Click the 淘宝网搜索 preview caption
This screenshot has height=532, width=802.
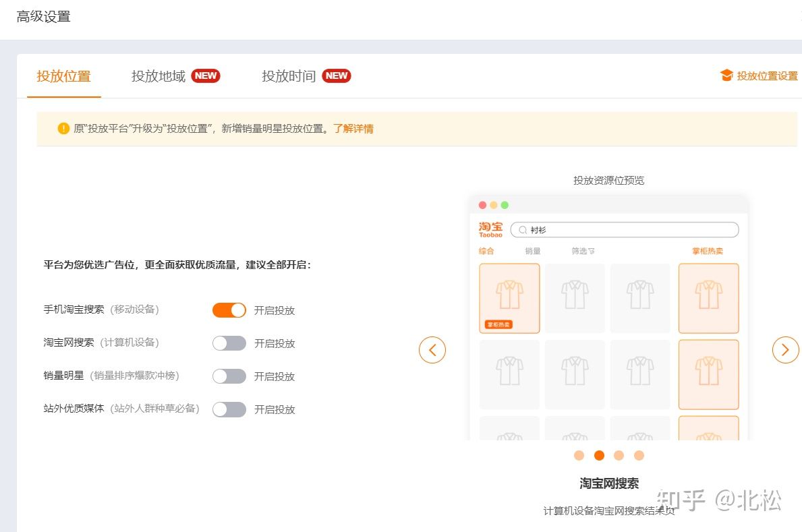tap(609, 483)
